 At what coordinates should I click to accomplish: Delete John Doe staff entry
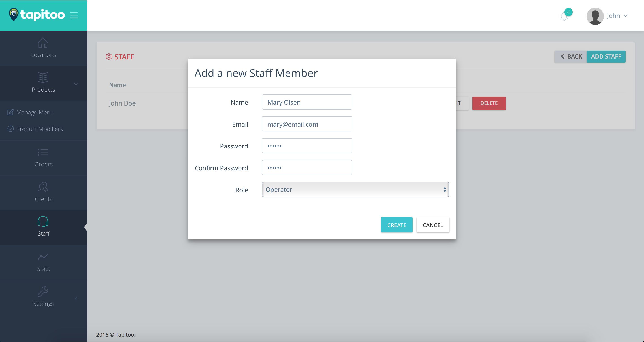point(489,103)
